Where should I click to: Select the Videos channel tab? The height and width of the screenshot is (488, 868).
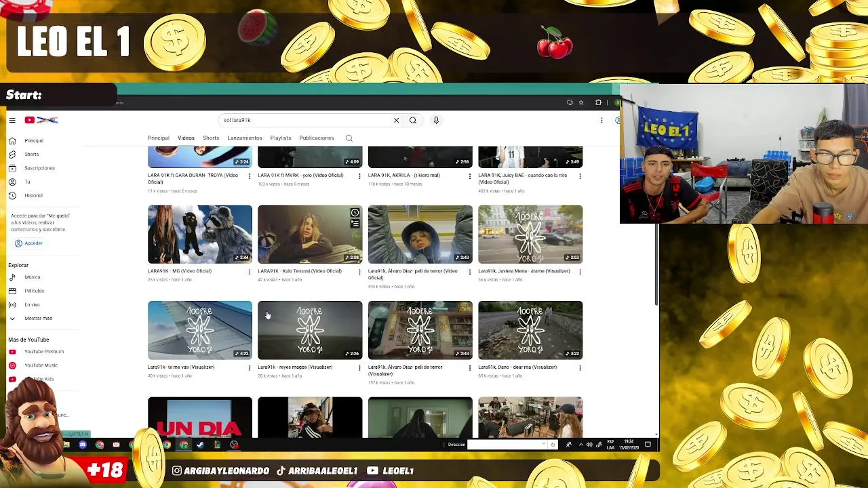pos(186,138)
